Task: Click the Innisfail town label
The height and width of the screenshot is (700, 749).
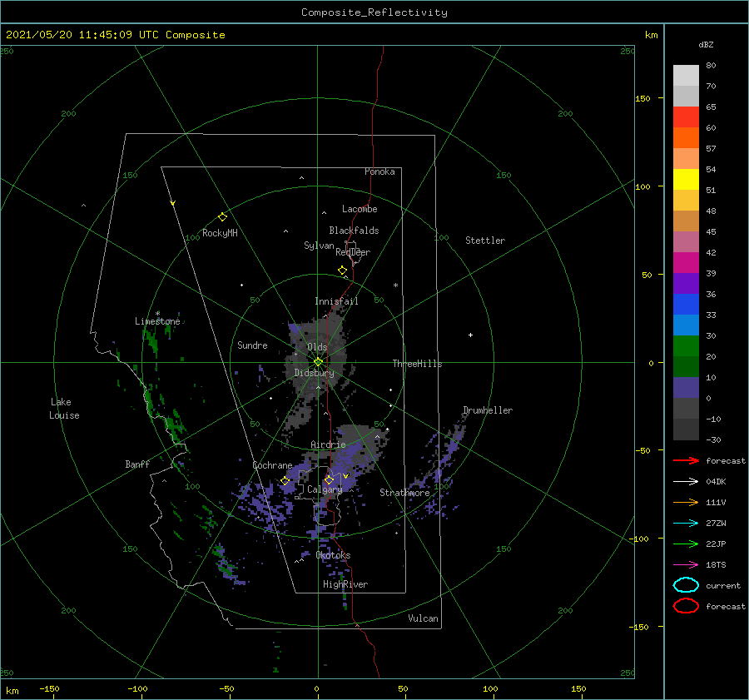Action: pos(336,301)
